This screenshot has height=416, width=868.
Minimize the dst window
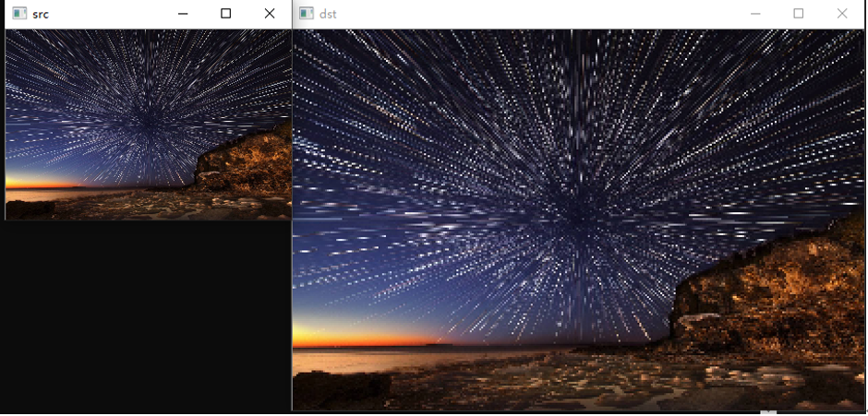click(x=755, y=13)
